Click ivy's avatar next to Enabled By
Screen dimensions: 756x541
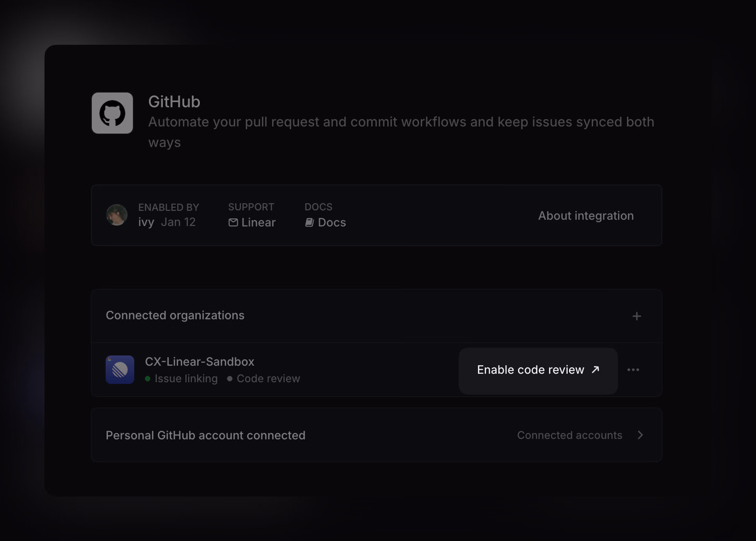117,215
